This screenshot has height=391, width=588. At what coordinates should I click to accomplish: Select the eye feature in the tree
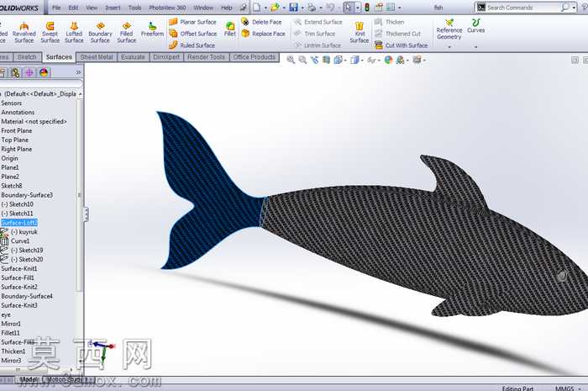[x=6, y=314]
